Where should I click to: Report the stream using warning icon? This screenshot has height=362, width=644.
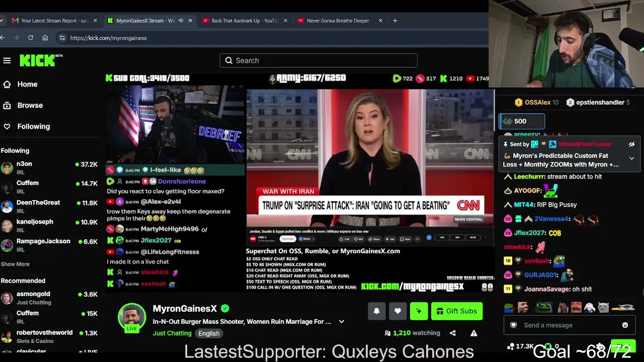[x=473, y=333]
